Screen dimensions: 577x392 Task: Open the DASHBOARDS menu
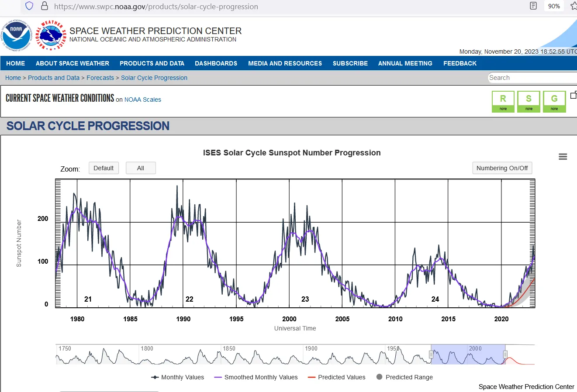216,63
